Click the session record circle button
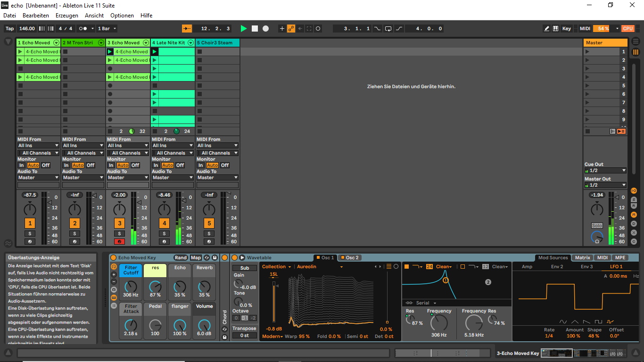 [x=318, y=28]
